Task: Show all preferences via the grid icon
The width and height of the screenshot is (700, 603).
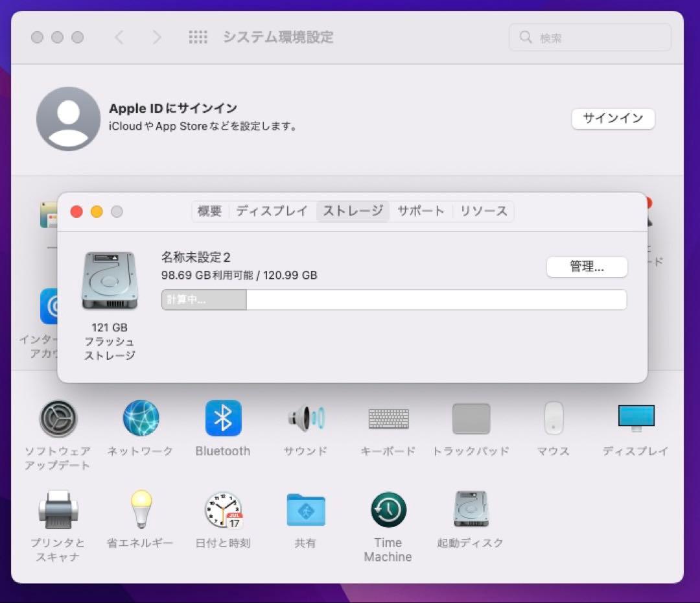Action: [x=198, y=37]
